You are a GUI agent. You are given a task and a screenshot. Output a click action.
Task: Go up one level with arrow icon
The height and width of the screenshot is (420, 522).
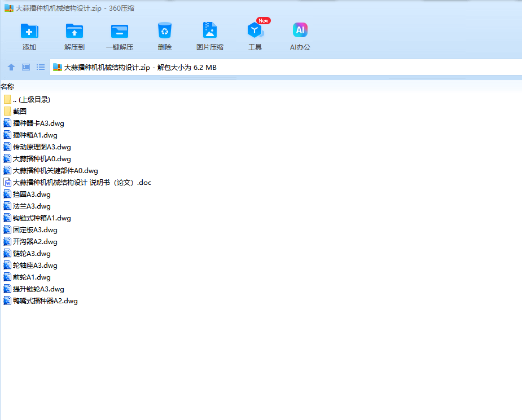click(x=11, y=67)
